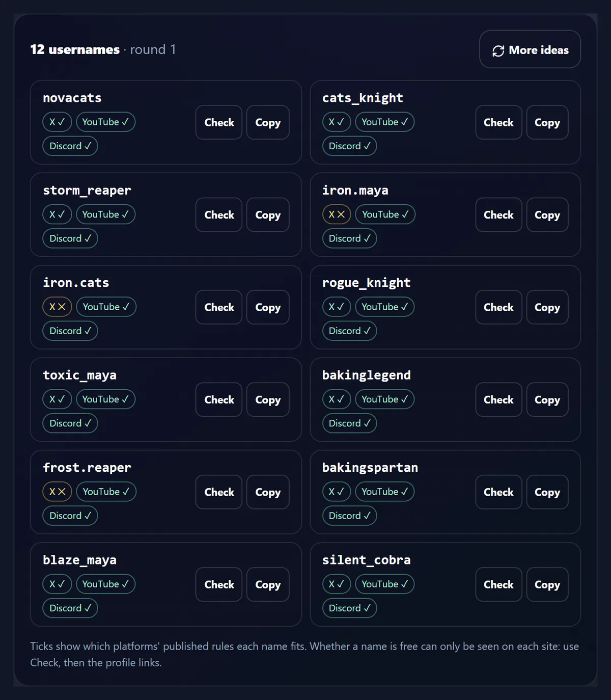The width and height of the screenshot is (611, 700).
Task: Click the More ideas refresh button
Action: pyautogui.click(x=530, y=49)
